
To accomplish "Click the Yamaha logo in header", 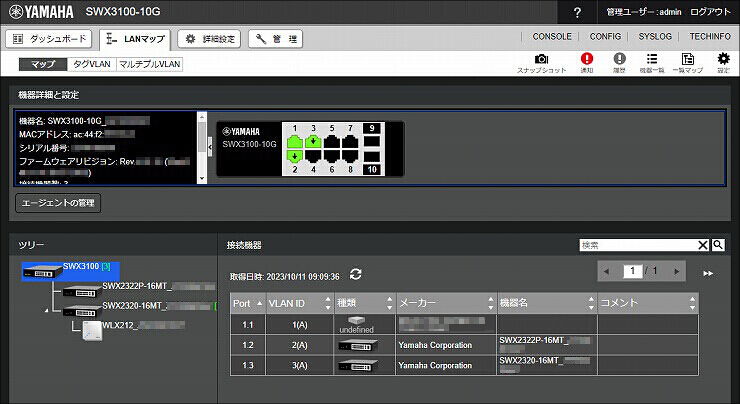I will [x=42, y=12].
